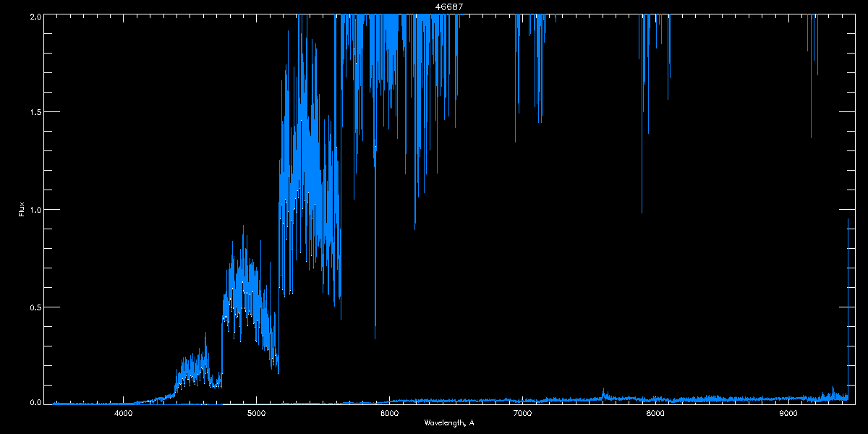
Task: Click the 0.0 flux tick label
Action: [35, 402]
